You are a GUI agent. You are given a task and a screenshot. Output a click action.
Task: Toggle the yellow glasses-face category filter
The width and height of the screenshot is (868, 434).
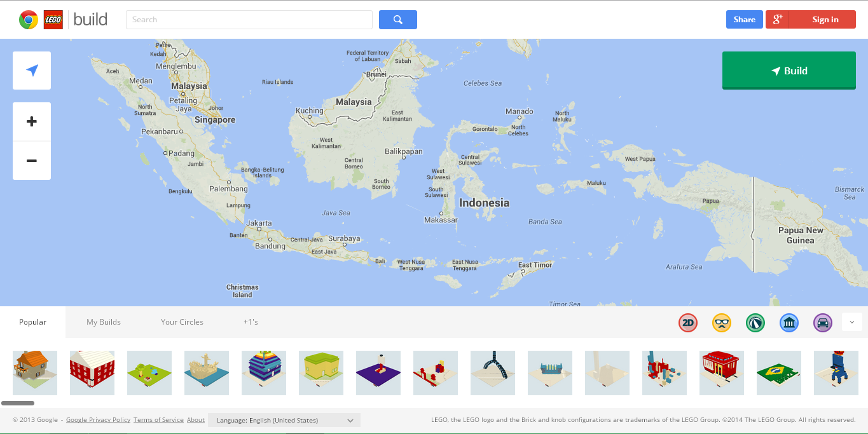point(722,323)
